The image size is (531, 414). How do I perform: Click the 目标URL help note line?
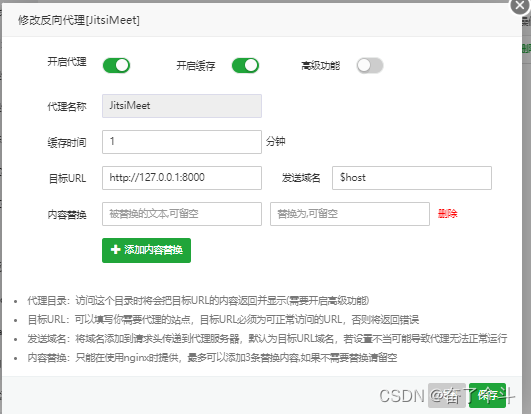pyautogui.click(x=223, y=320)
